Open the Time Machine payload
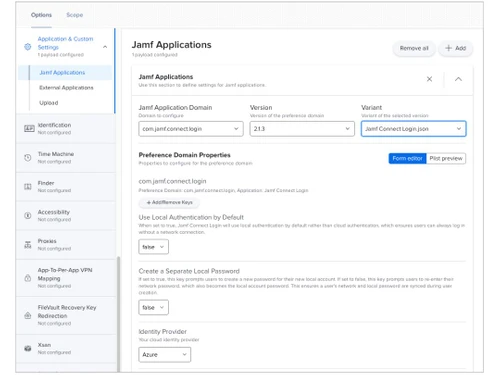Image resolution: width=500 pixels, height=375 pixels. (66, 158)
